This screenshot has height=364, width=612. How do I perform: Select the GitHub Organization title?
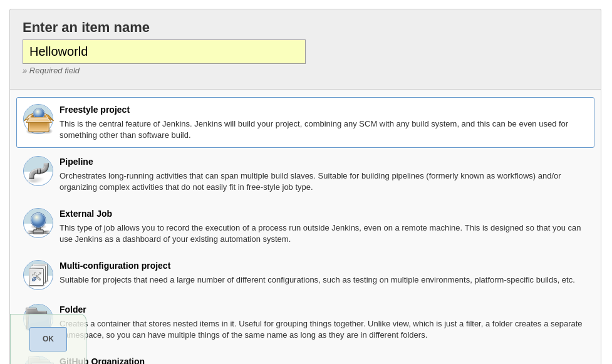(102, 360)
